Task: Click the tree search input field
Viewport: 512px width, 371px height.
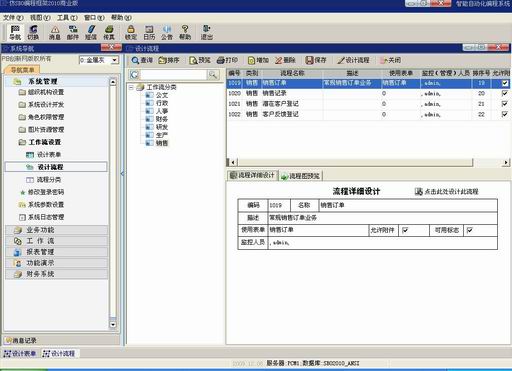Action: 173,75
